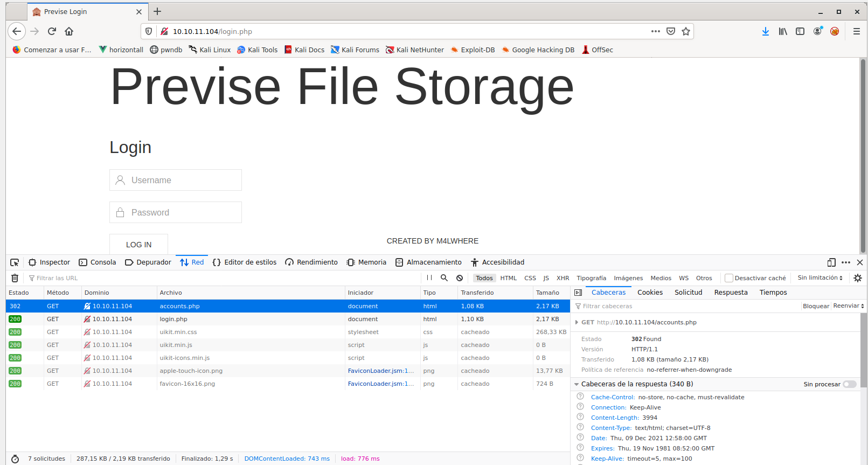Open network settings gear icon
868x465 pixels.
tap(858, 278)
